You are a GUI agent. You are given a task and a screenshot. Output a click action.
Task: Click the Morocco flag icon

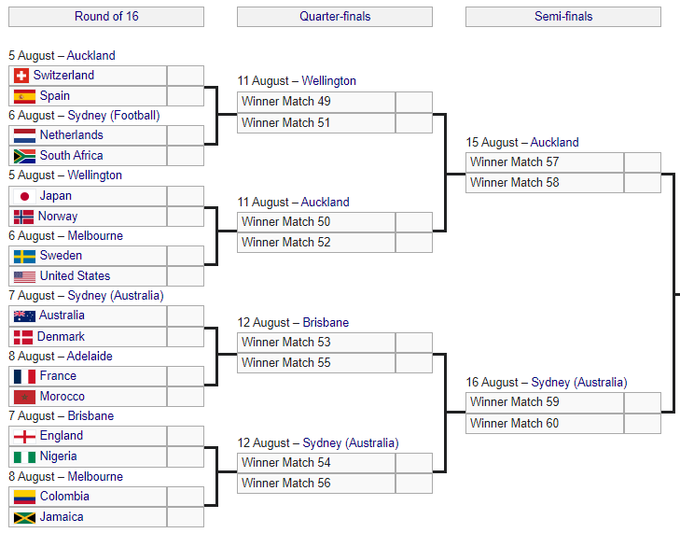pyautogui.click(x=24, y=397)
